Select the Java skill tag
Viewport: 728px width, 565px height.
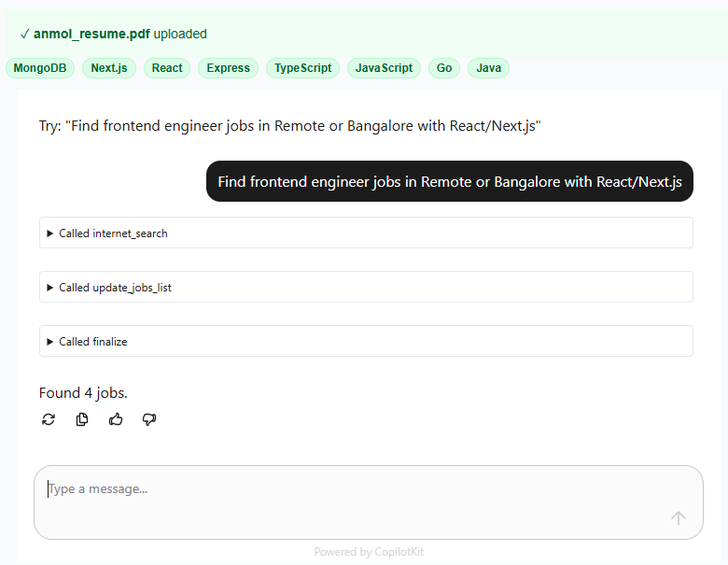click(x=488, y=68)
